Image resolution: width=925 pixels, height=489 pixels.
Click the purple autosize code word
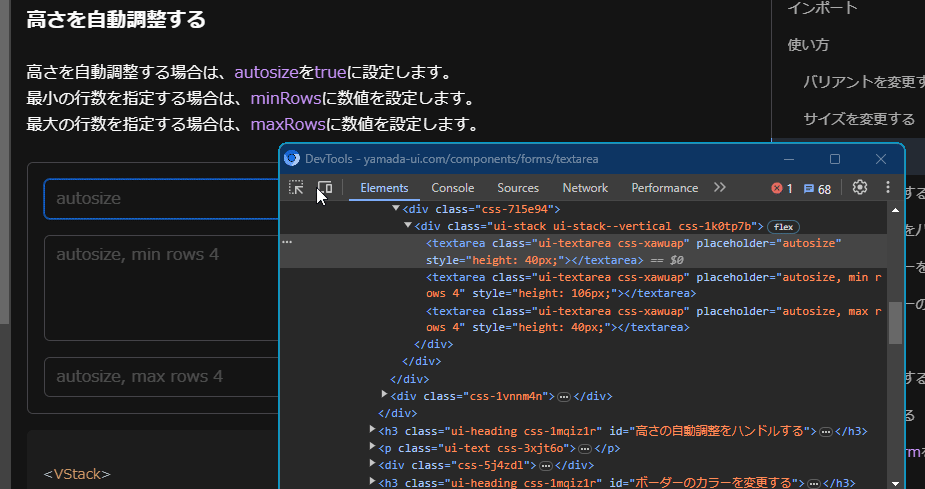tap(266, 73)
